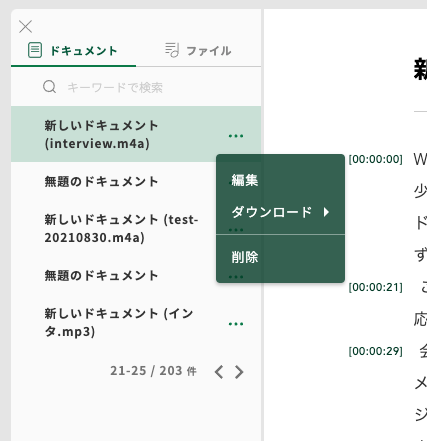Jump to timestamp [00:00:29]
Viewport: 427px width, 441px height.
(376, 351)
